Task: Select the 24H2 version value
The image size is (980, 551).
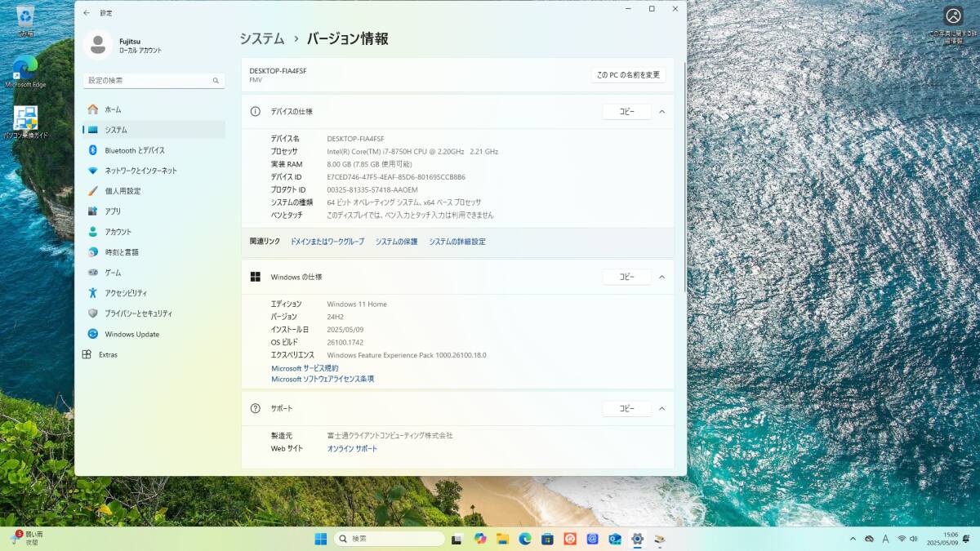Action: (x=335, y=317)
